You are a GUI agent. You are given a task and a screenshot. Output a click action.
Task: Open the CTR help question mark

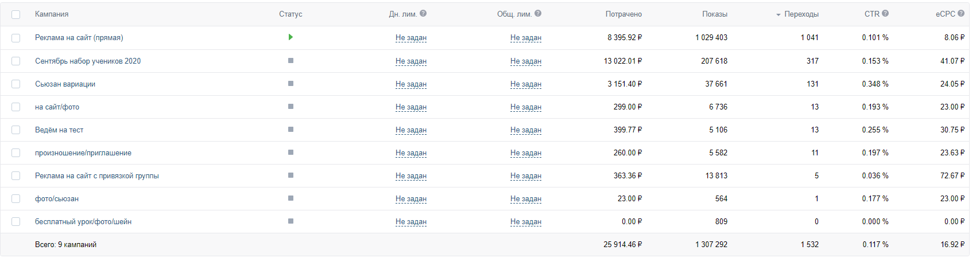pyautogui.click(x=885, y=14)
